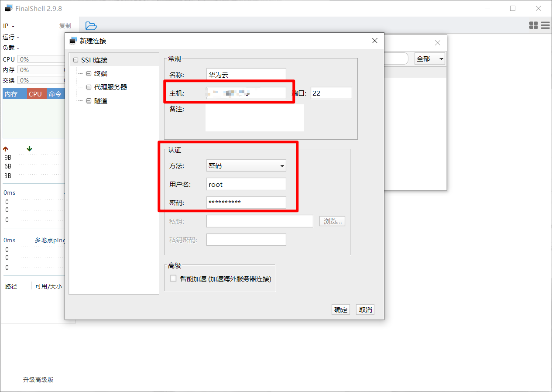This screenshot has height=392, width=552.
Task: Click the search field in connection manager
Action: [x=396, y=58]
